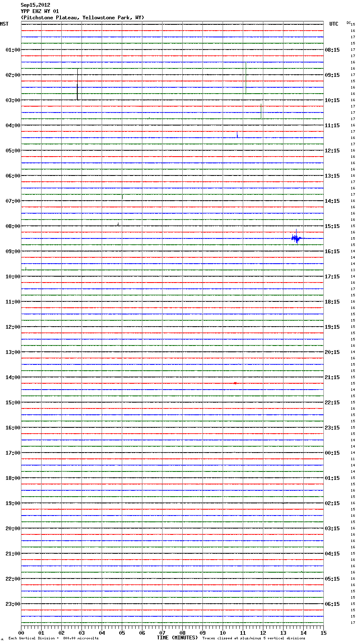The height and width of the screenshot is (644, 357).
Task: Click the 21:15 UTC time label
Action: 332,377
